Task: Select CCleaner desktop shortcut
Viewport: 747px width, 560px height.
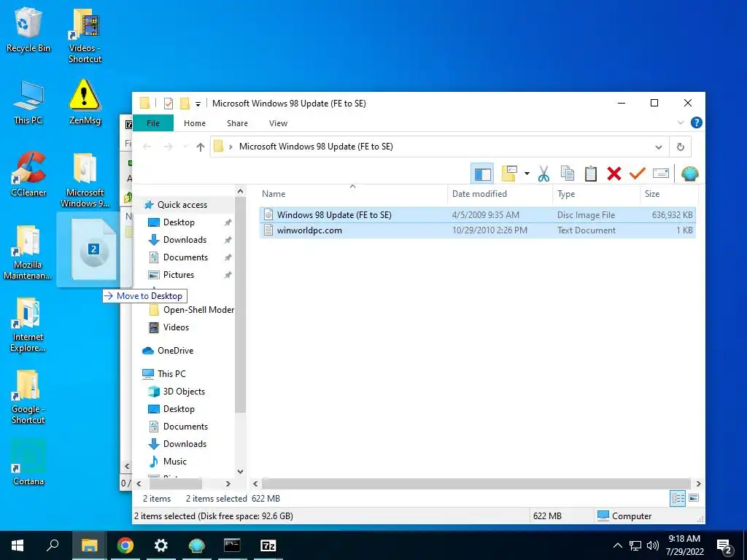Action: [28, 174]
